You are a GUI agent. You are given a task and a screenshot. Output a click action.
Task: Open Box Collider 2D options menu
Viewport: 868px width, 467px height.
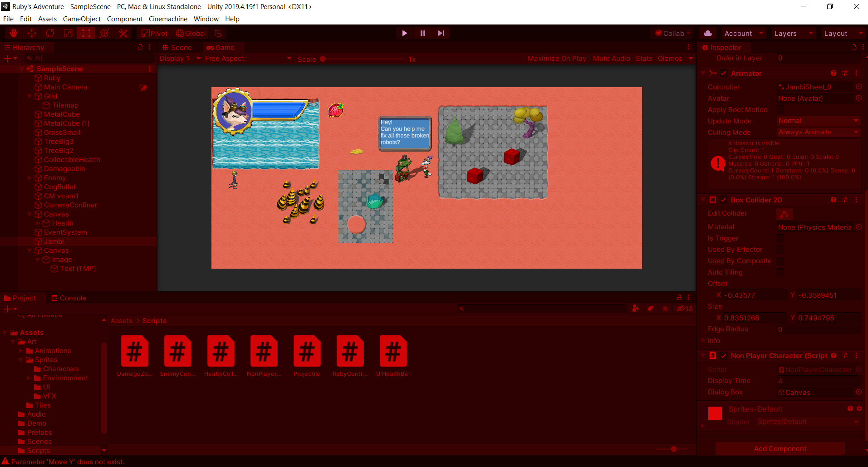point(856,200)
